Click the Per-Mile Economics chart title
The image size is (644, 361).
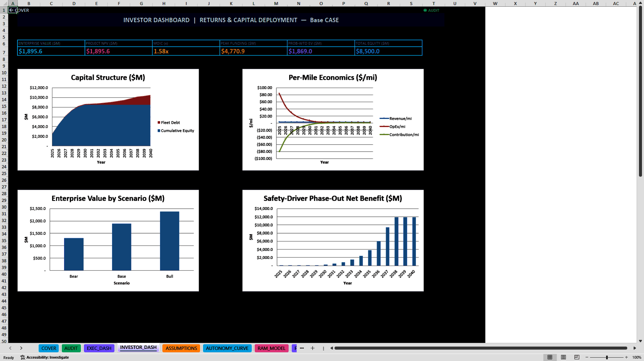tap(333, 78)
